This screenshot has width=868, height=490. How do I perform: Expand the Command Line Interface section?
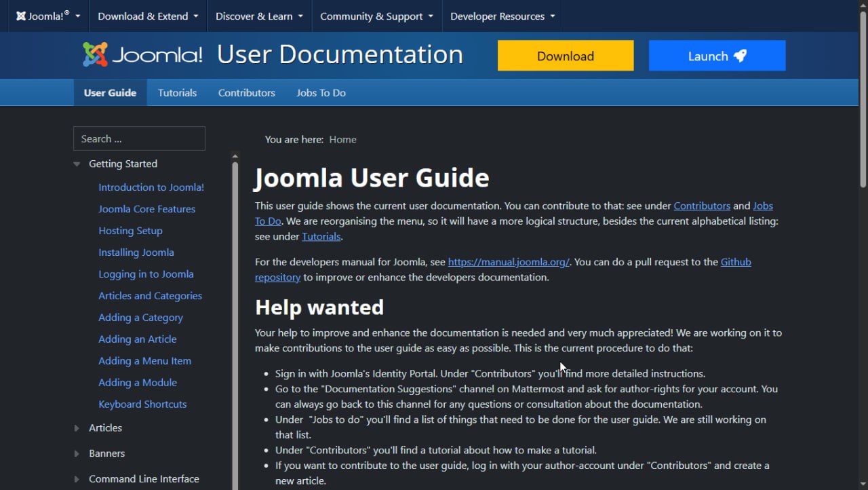pos(76,479)
